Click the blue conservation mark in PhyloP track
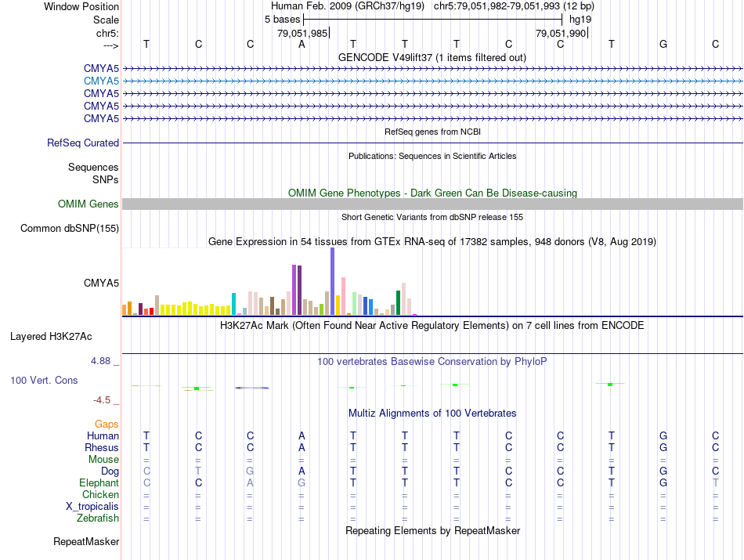744x560 pixels. [x=251, y=388]
